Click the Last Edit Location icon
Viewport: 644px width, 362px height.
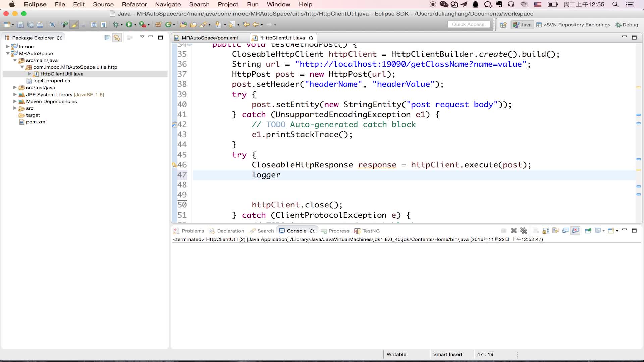coord(246,25)
